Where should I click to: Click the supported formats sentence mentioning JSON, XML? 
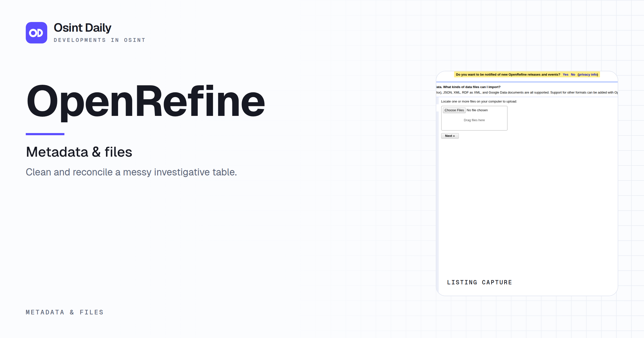pos(527,93)
